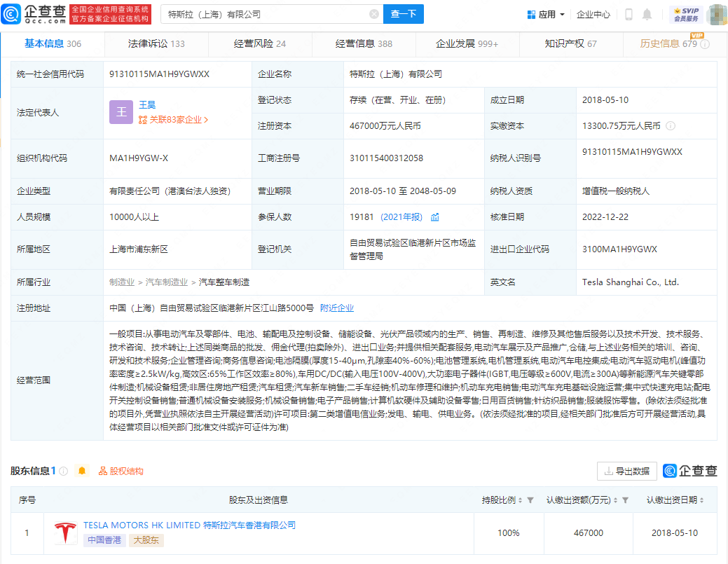
Task: Switch to the 知识产权 tab
Action: point(570,43)
